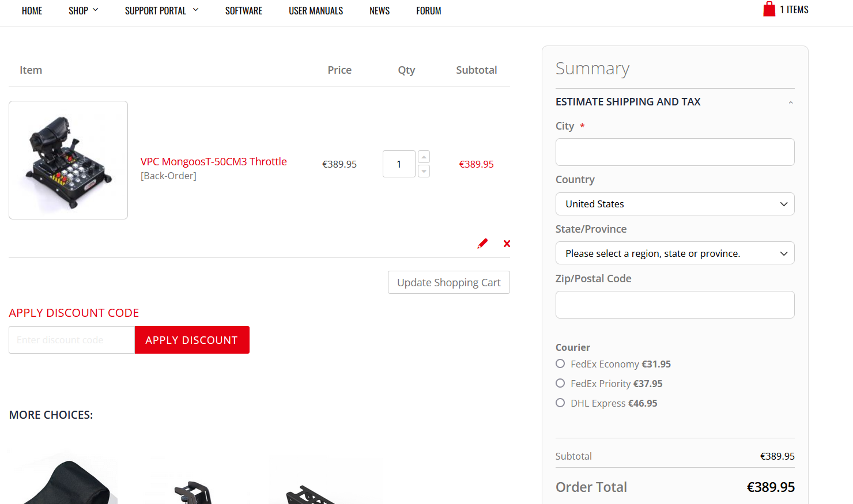Screen dimensions: 853x504
Task: Click the red shopping bag cart icon
Action: [769, 9]
